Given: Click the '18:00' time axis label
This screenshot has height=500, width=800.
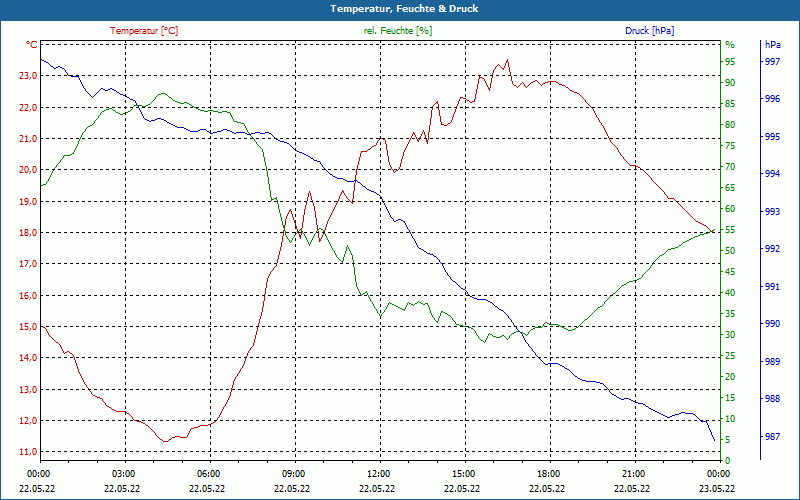Looking at the screenshot, I should click(x=548, y=473).
